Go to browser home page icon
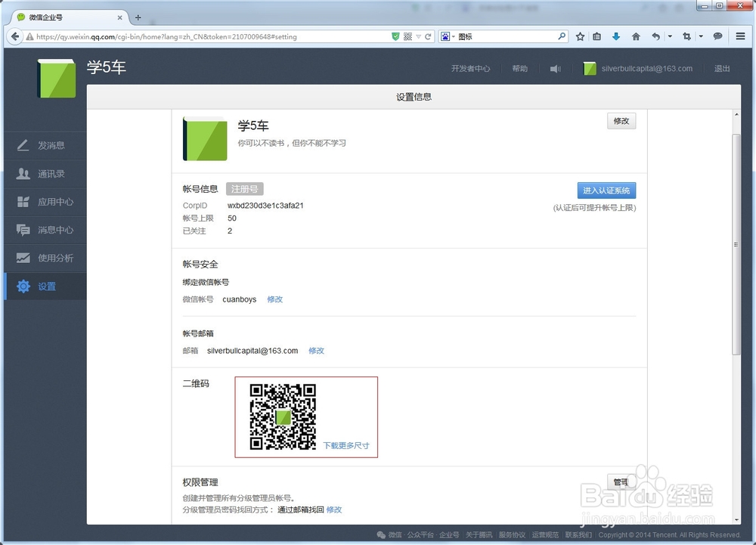 point(636,36)
